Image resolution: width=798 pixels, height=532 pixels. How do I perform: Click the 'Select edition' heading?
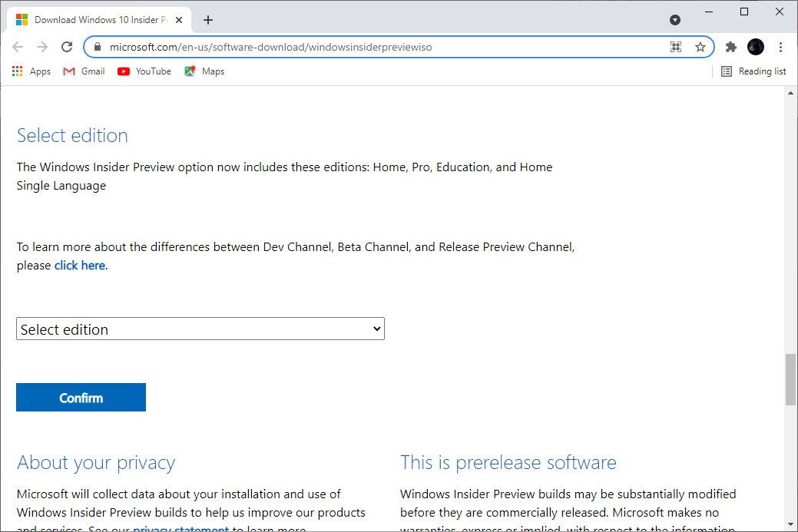pos(72,135)
